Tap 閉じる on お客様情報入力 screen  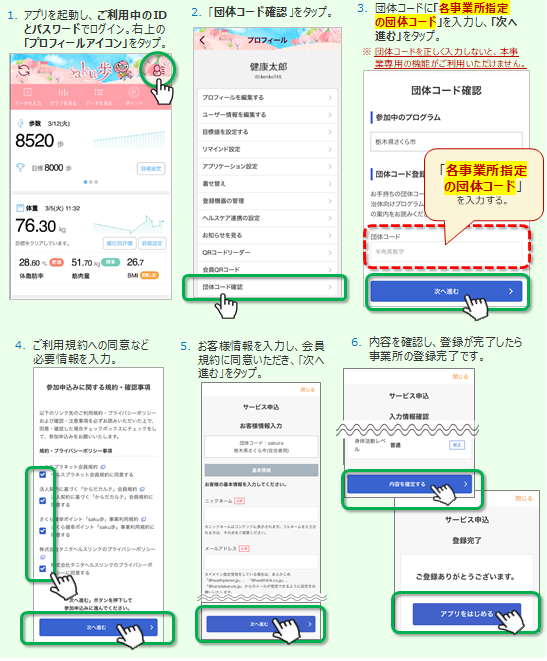click(x=308, y=390)
